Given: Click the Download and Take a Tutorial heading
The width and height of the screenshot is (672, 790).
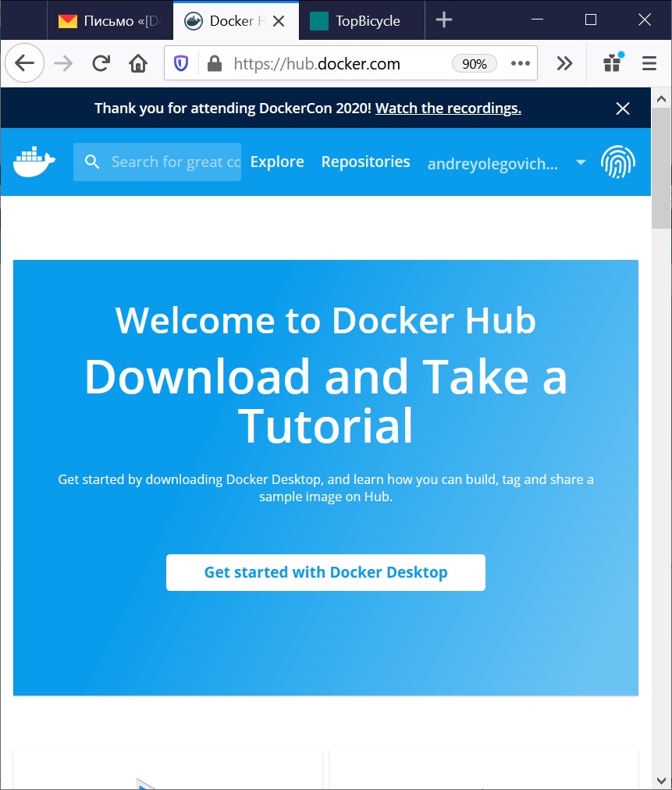Looking at the screenshot, I should coord(326,401).
